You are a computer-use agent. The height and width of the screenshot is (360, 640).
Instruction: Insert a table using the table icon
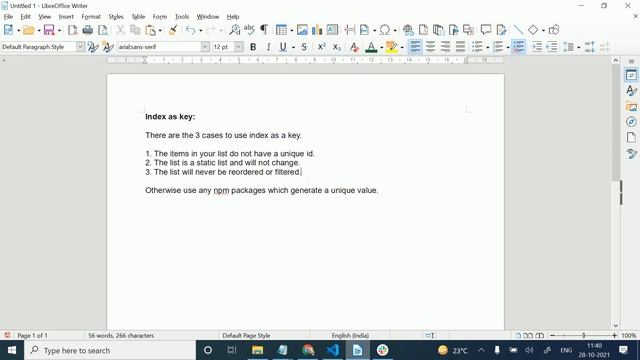coord(281,30)
